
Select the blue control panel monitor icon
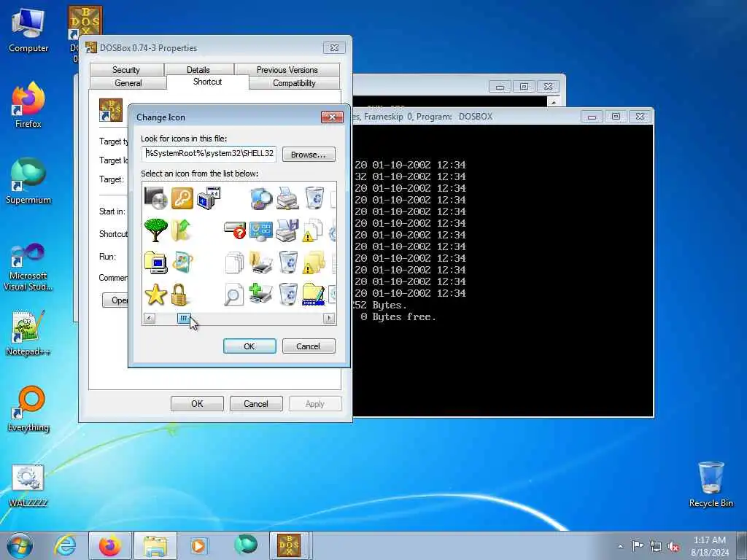click(261, 230)
